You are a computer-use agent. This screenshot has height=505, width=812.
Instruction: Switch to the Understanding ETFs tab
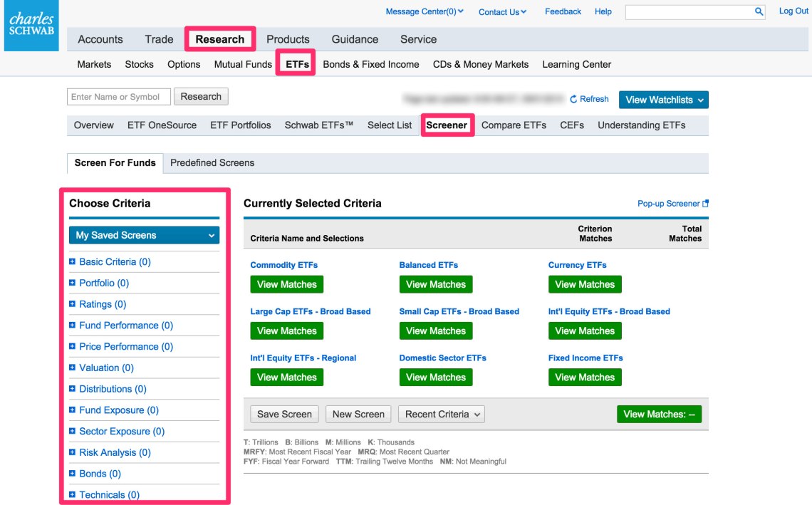click(642, 125)
